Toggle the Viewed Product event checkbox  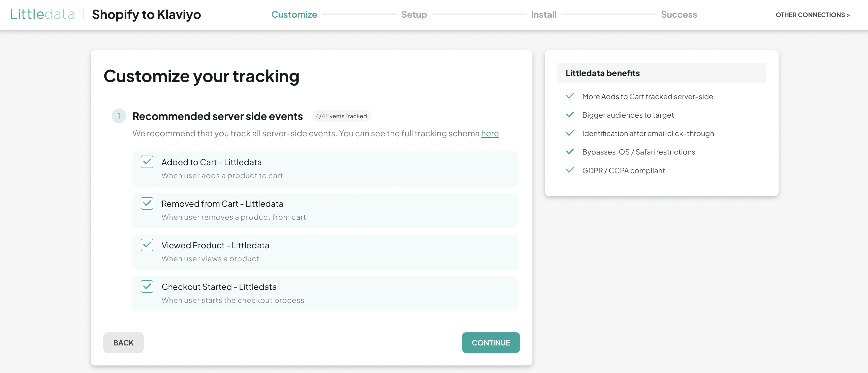click(x=147, y=245)
